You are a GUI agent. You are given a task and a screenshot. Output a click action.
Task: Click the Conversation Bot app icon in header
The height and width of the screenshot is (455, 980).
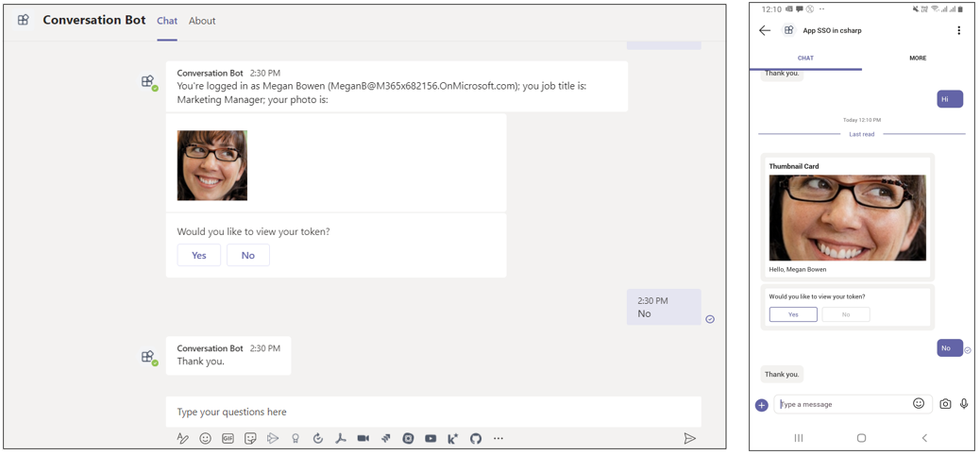pos(24,20)
